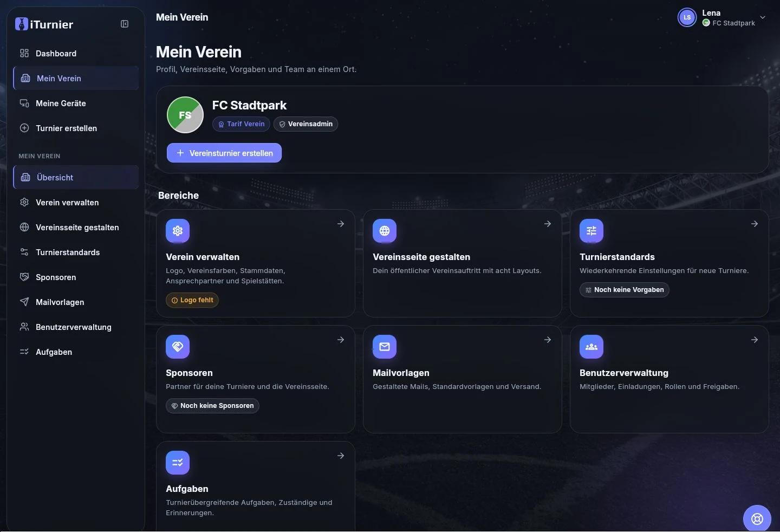Viewport: 780px width, 532px height.
Task: Collapse the sidebar using the panel icon
Action: tap(125, 24)
